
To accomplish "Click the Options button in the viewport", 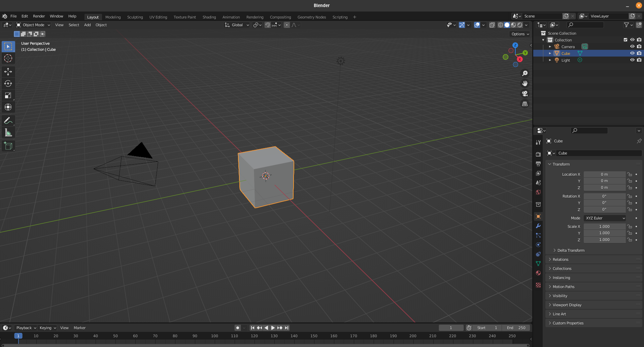I will [x=519, y=34].
